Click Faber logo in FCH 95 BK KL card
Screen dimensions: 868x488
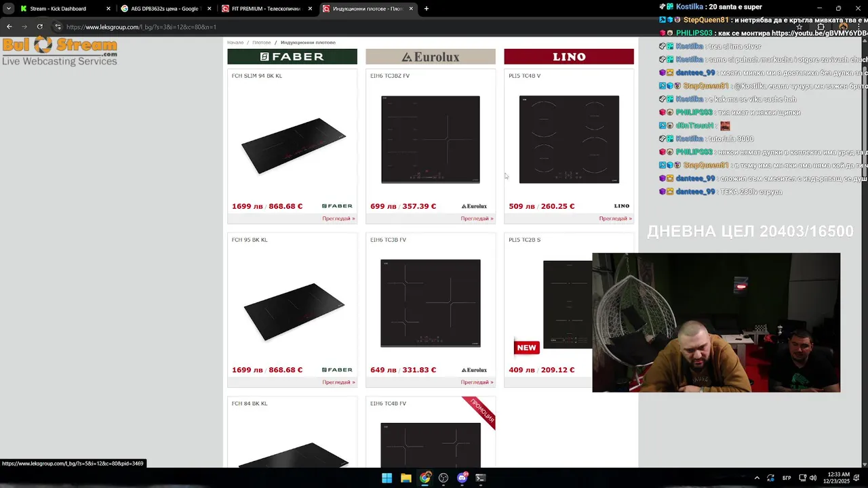click(x=337, y=370)
